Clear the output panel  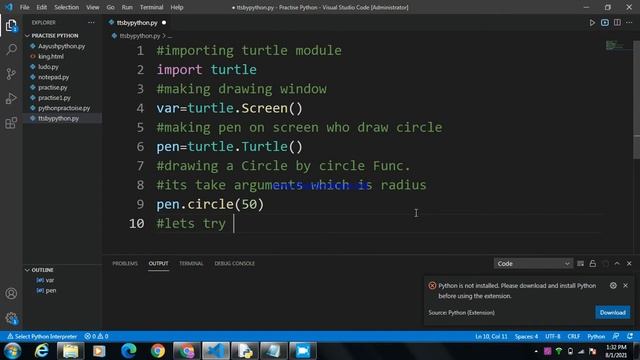point(580,264)
